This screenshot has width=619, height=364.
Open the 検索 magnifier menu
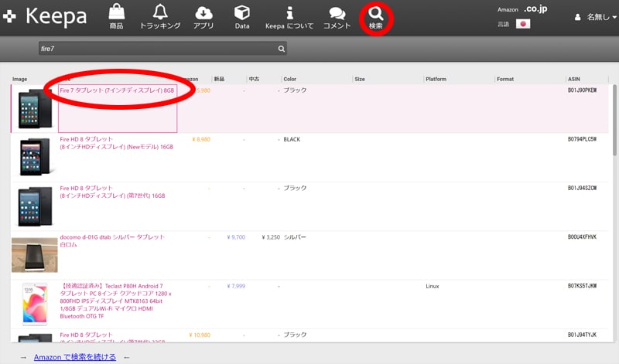pos(376,18)
